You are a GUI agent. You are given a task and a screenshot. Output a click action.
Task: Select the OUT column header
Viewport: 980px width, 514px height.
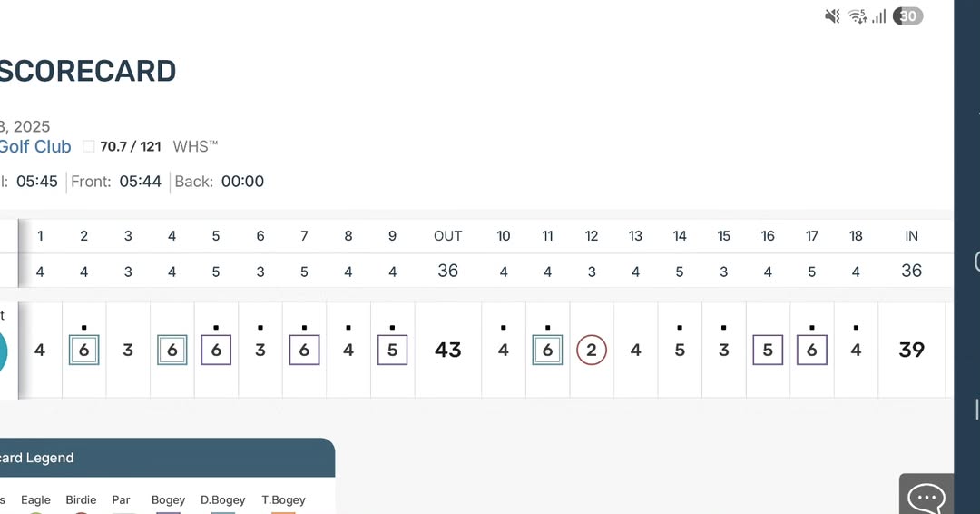[x=448, y=236]
